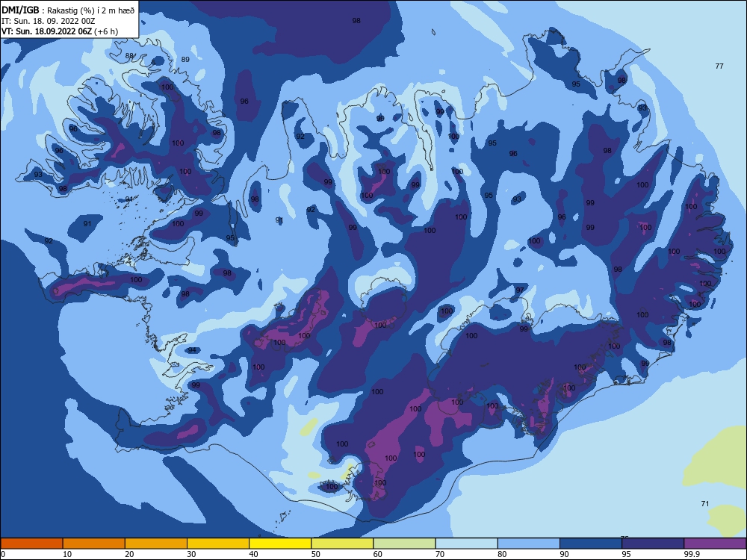Click the legend tick label '50'
This screenshot has width=747, height=560.
pyautogui.click(x=315, y=554)
